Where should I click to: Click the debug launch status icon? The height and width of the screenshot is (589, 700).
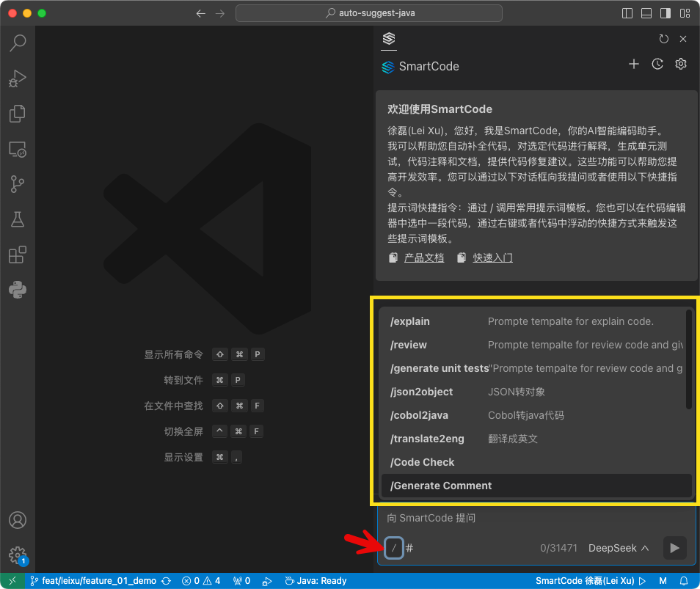[267, 581]
